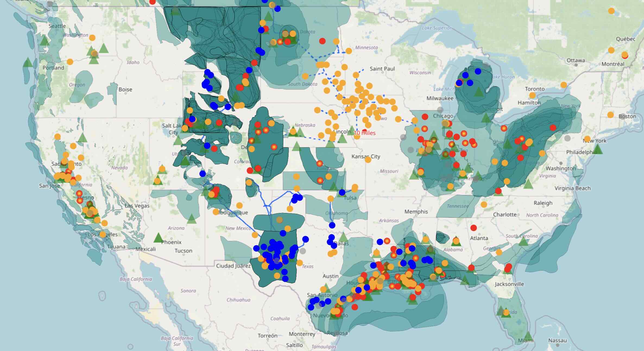Select the gray marker above Chicago label

[440, 110]
